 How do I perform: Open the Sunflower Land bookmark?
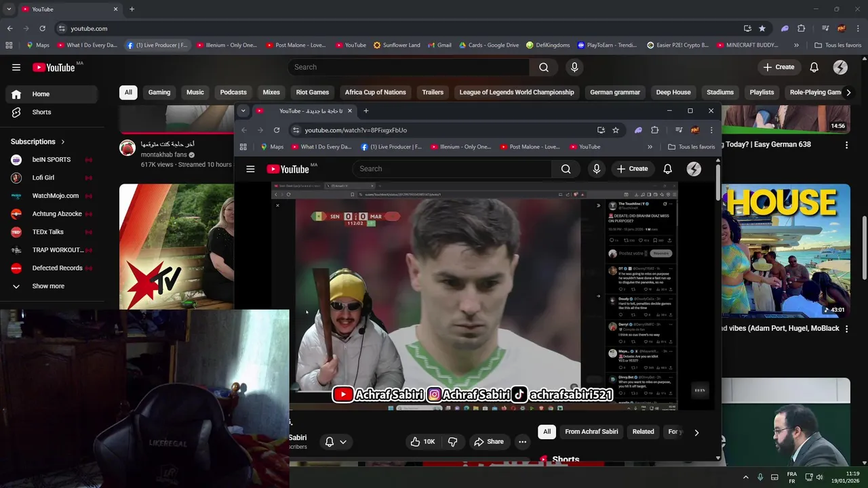point(397,45)
